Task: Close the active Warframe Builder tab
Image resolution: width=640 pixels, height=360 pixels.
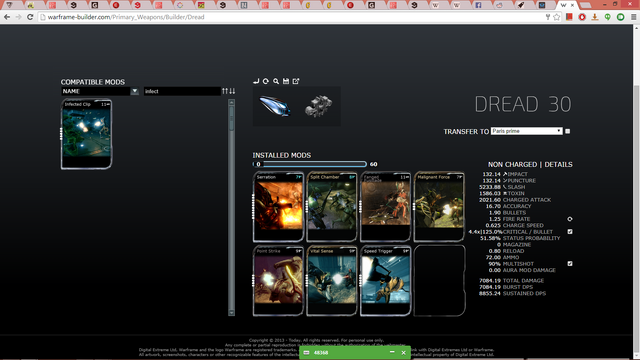Action: click(572, 5)
